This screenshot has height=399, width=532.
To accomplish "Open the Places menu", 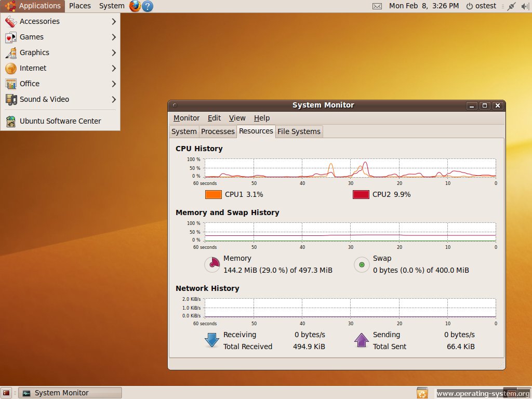I will pyautogui.click(x=79, y=6).
